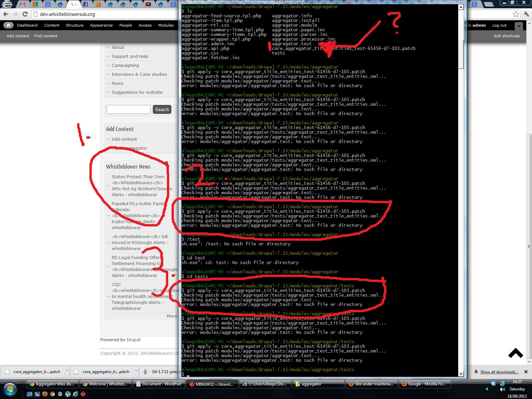Open Dashboard in admin menu
This screenshot has height=399, width=532.
pos(27,25)
